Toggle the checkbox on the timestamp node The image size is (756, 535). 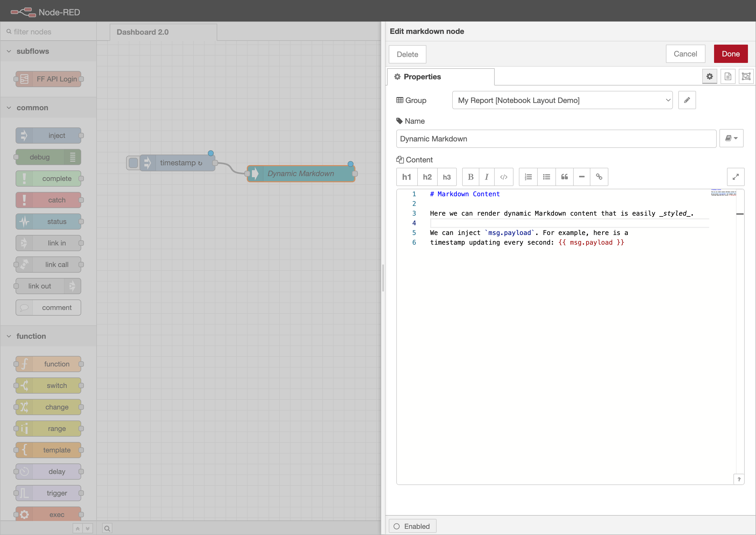click(x=133, y=162)
